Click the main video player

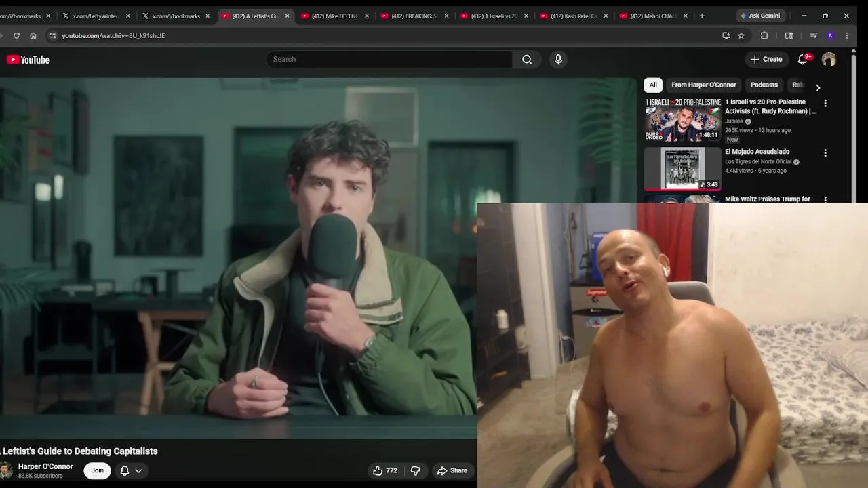[238, 258]
